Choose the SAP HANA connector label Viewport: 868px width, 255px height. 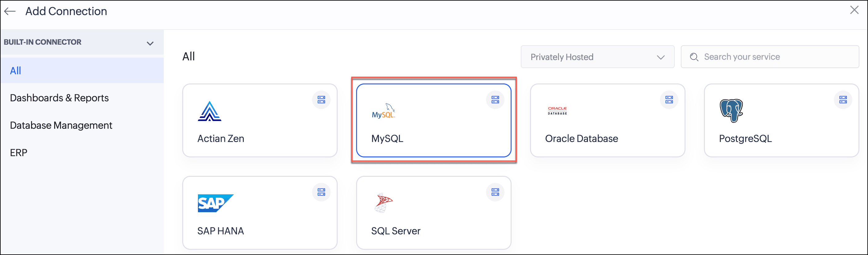(220, 231)
